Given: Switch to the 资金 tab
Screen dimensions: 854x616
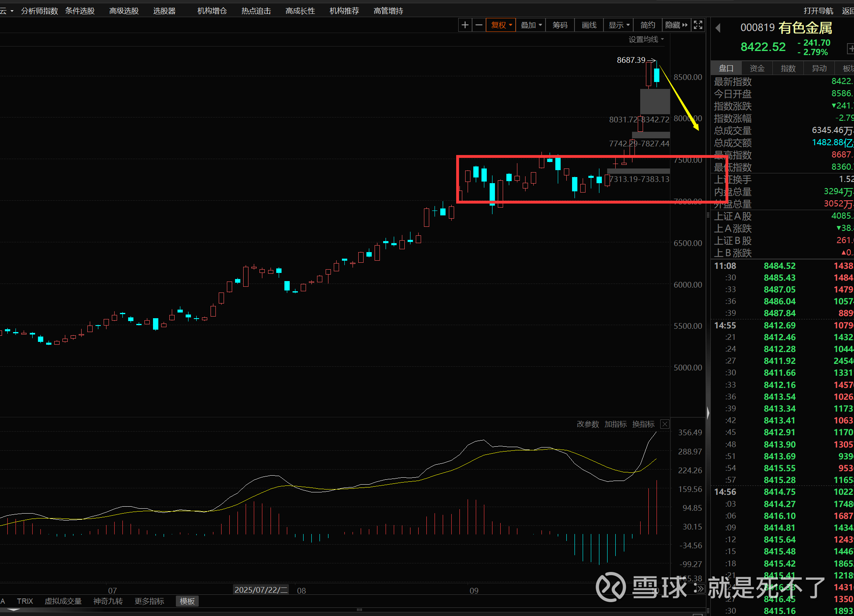Looking at the screenshot, I should pyautogui.click(x=757, y=69).
